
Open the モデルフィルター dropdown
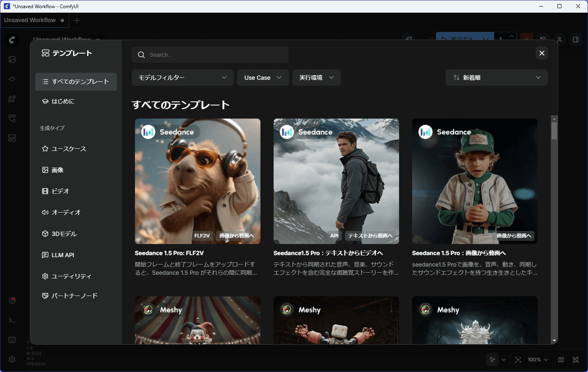tap(182, 78)
